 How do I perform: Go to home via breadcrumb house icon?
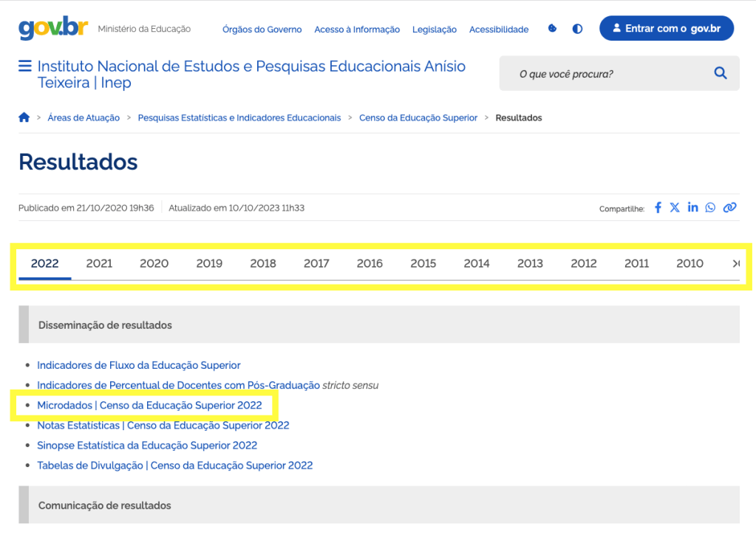pyautogui.click(x=24, y=118)
